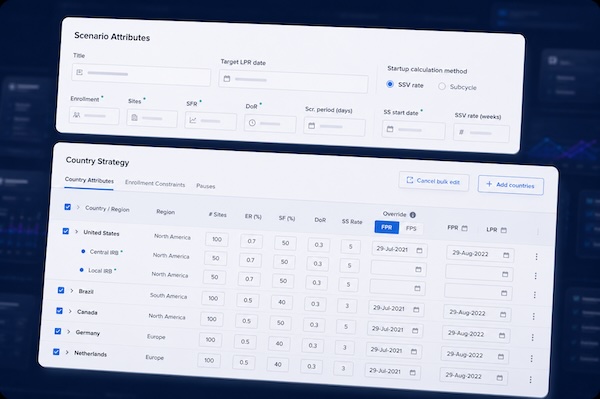Click the Add countries button
Viewport: 600px width, 399px height.
[510, 185]
